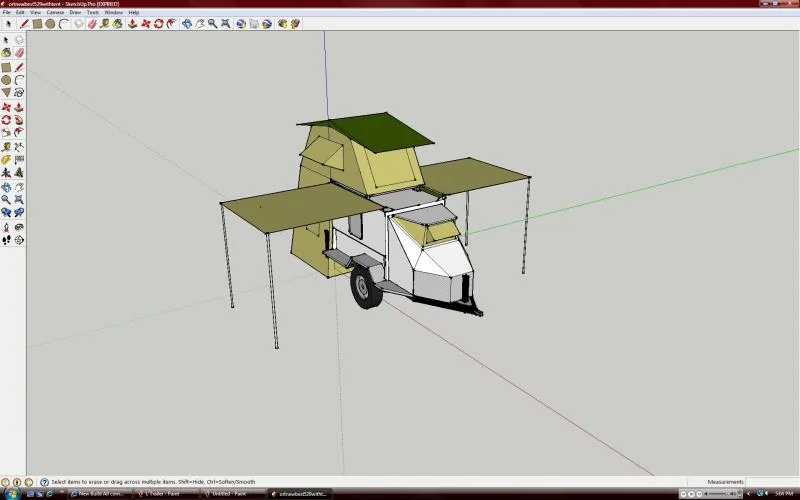Activate the Axes tool in side palette
800x500 pixels.
click(6, 172)
